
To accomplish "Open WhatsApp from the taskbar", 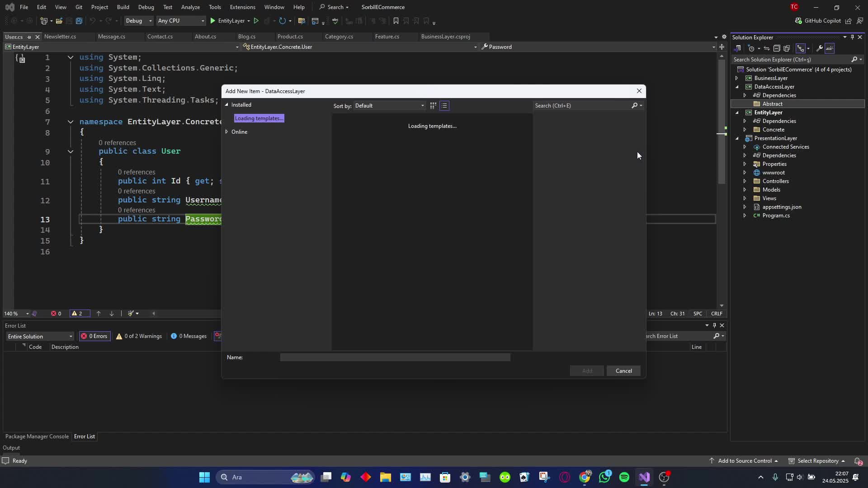I will click(x=604, y=477).
